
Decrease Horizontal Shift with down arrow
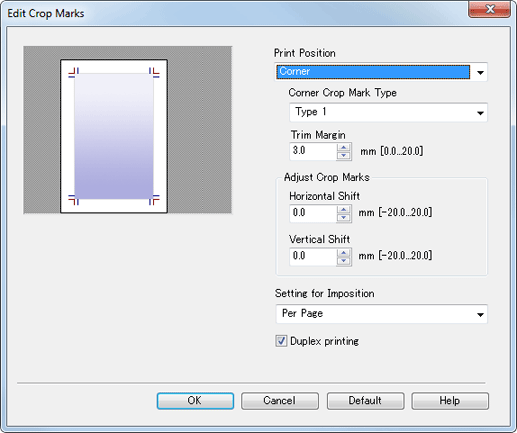344,218
